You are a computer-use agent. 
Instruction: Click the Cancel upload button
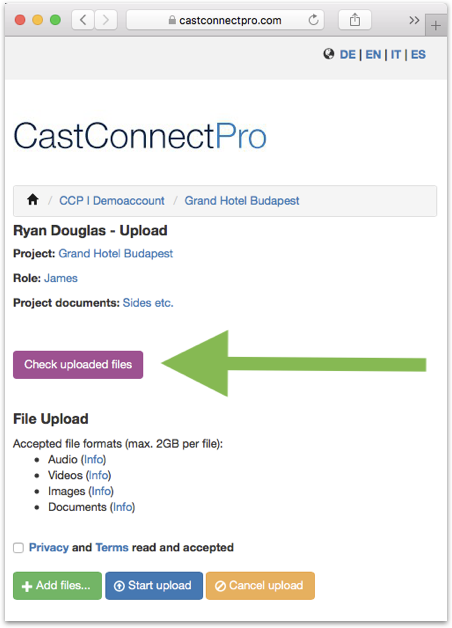pos(260,586)
